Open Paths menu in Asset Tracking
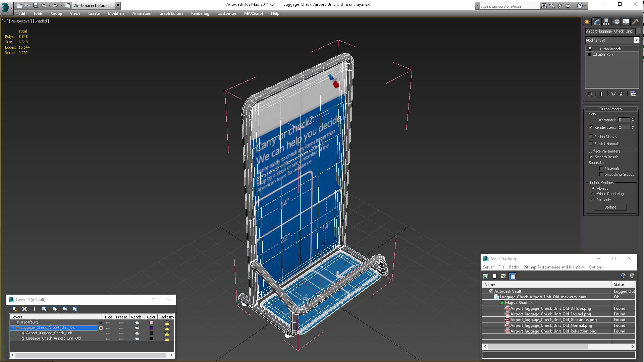This screenshot has width=644, height=362. click(514, 267)
